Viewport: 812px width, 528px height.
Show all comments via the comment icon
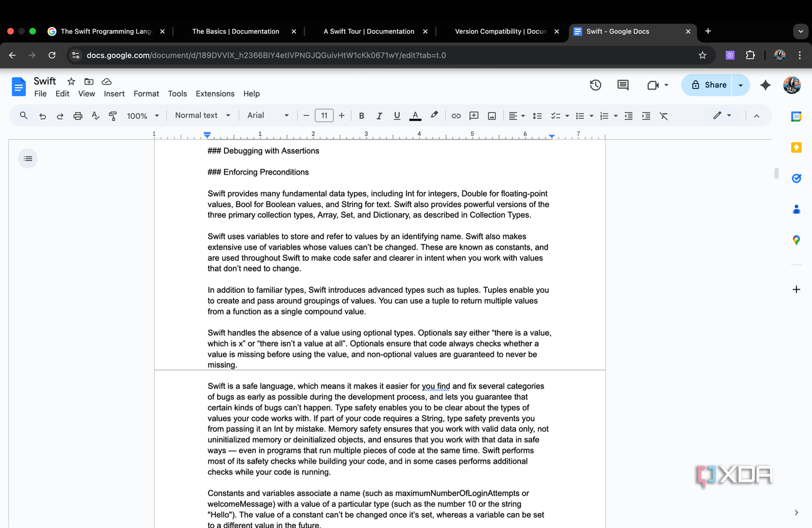point(623,85)
